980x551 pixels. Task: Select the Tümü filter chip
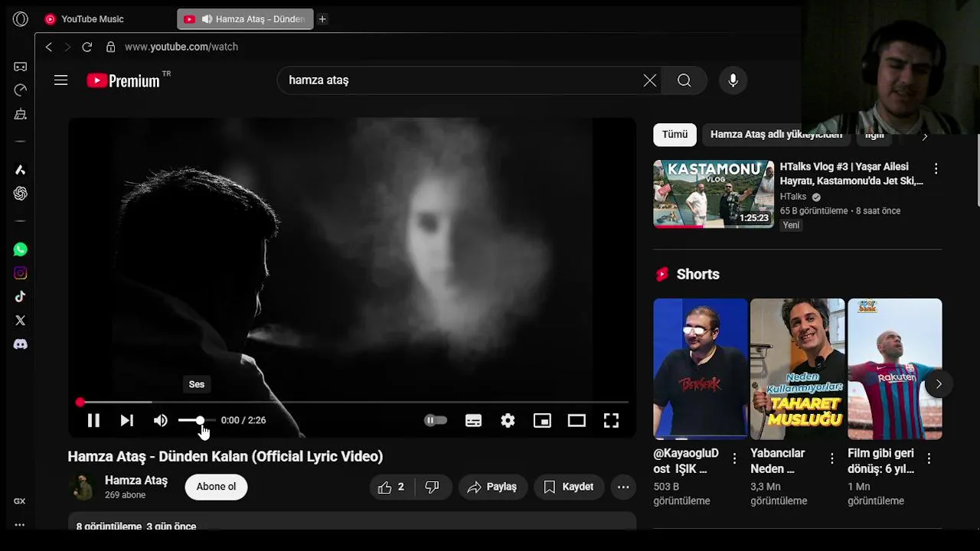tap(675, 135)
